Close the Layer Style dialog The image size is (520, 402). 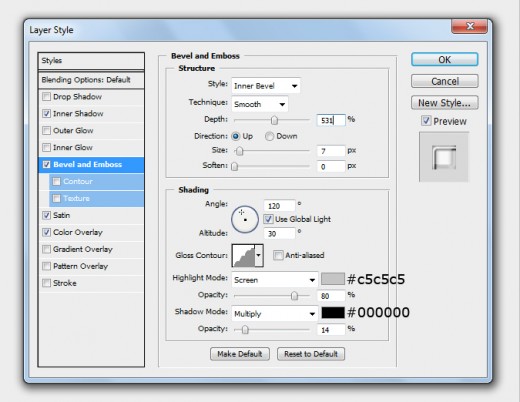click(470, 26)
